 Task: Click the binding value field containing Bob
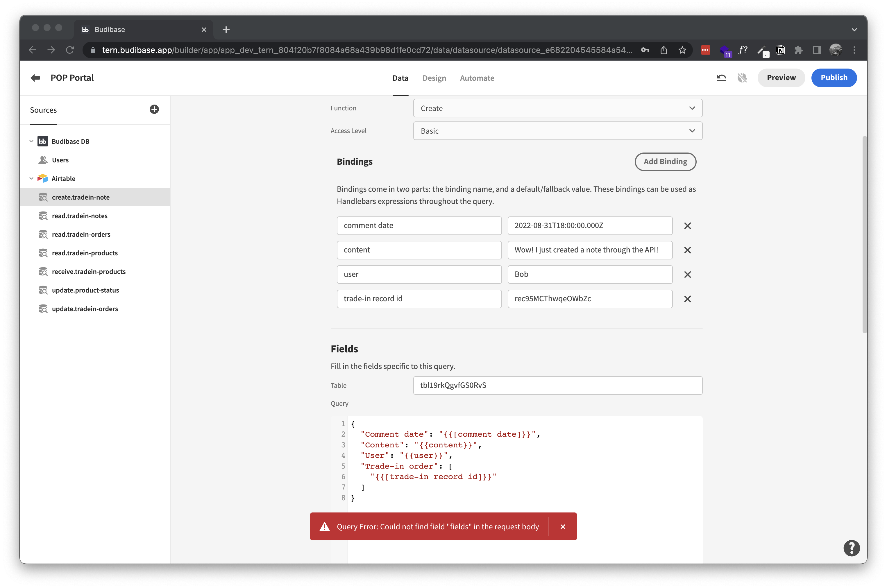click(x=590, y=275)
